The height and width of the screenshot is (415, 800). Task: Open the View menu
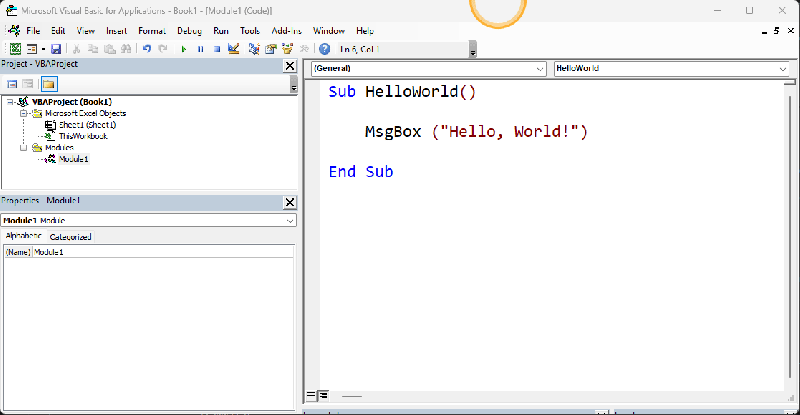86,31
